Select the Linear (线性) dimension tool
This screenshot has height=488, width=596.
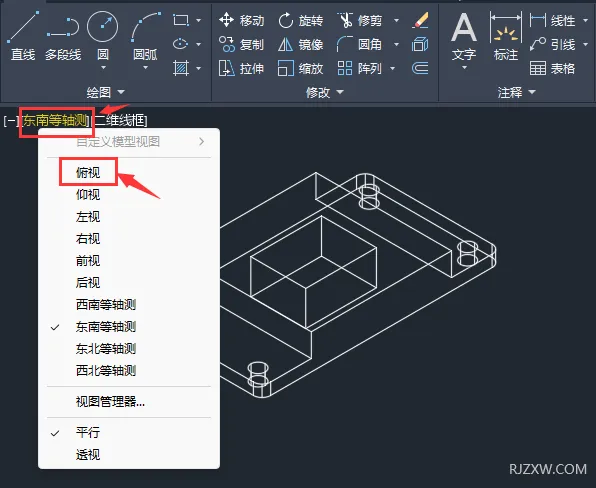[x=552, y=20]
